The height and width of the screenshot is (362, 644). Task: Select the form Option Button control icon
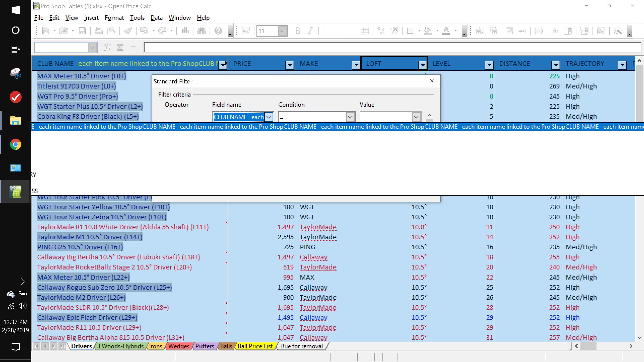pos(555,31)
